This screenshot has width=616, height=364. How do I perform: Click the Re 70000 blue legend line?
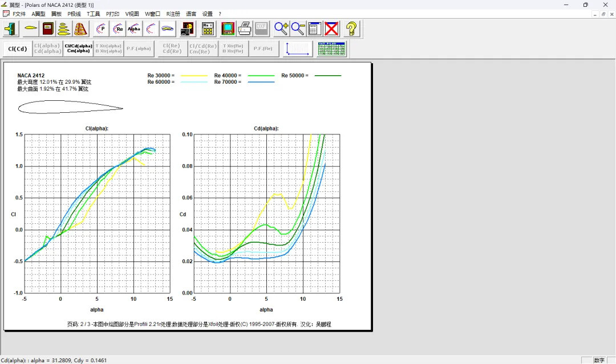point(261,82)
